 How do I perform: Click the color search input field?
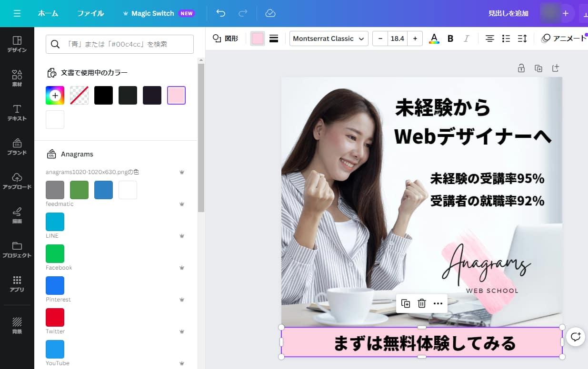120,44
